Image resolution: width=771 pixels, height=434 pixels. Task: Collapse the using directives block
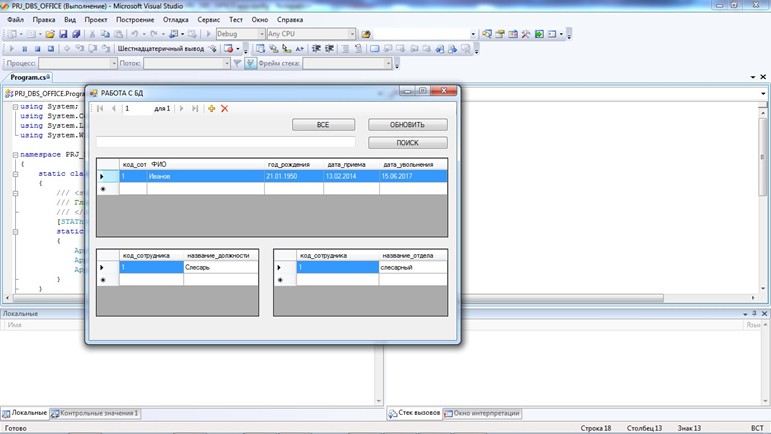[x=15, y=107]
